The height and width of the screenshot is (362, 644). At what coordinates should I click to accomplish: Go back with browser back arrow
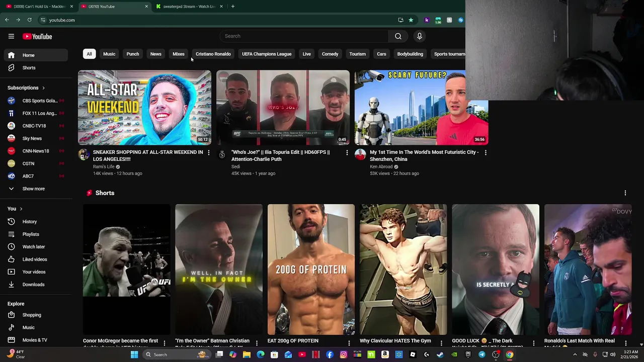7,20
